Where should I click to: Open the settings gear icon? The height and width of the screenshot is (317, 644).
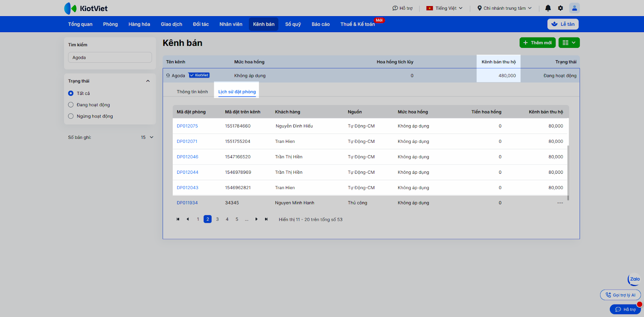[560, 8]
